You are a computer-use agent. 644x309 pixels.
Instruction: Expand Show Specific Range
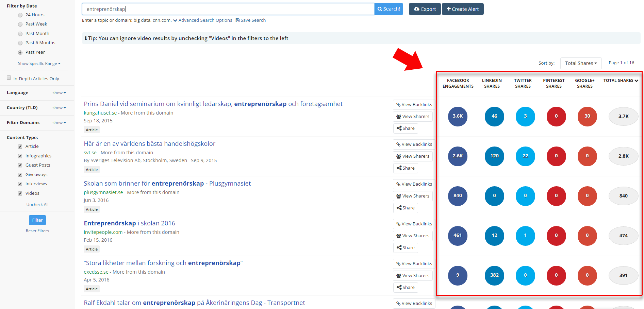[x=39, y=64]
